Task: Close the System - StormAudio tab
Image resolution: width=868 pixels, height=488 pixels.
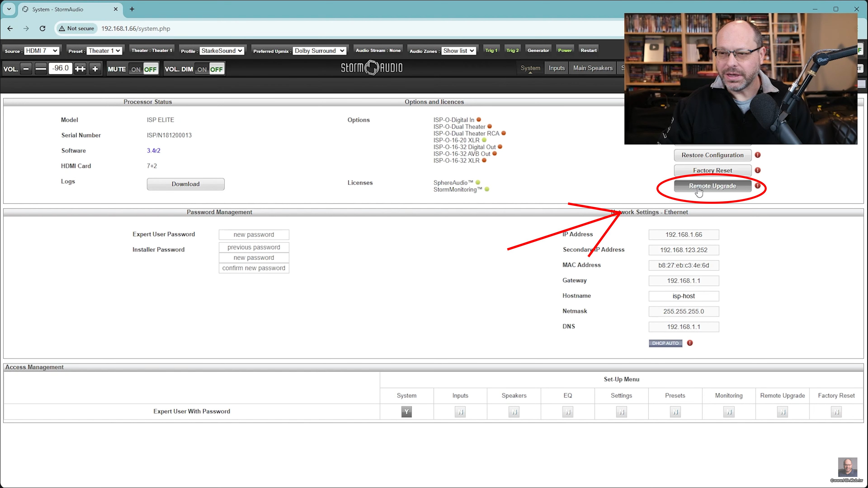Action: coord(116,9)
